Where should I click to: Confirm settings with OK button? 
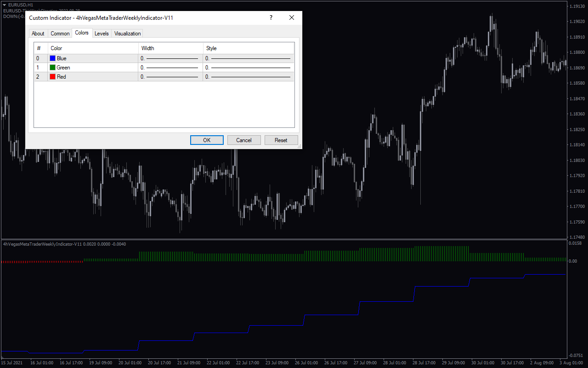click(x=207, y=140)
